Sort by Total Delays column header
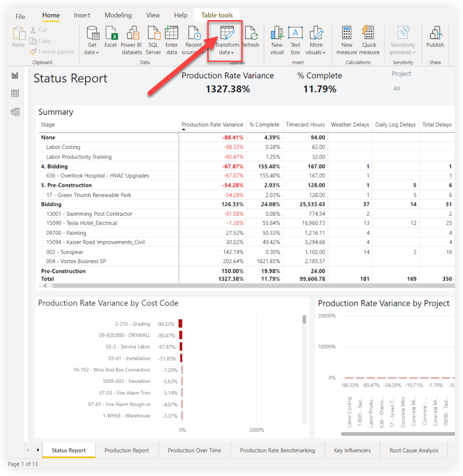 coord(437,125)
